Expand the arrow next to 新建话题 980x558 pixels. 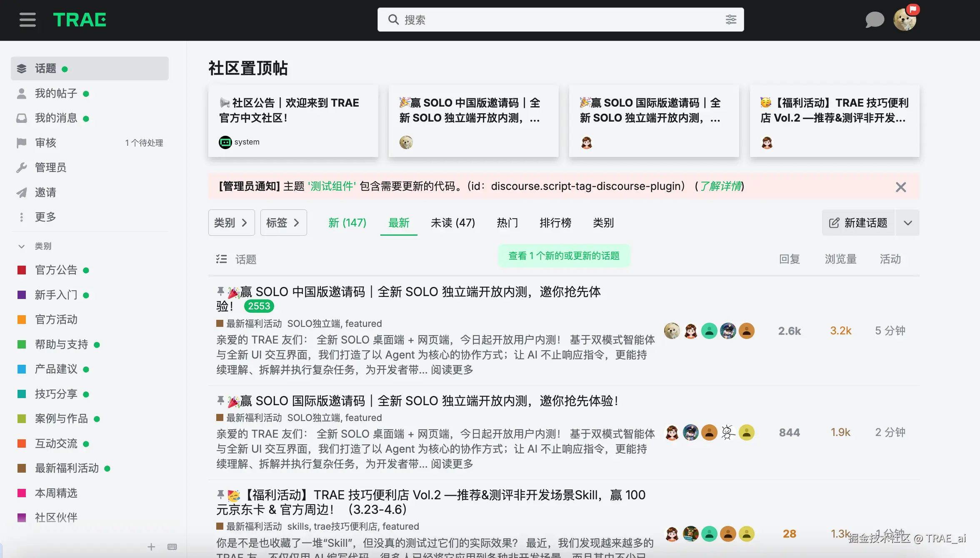click(908, 223)
